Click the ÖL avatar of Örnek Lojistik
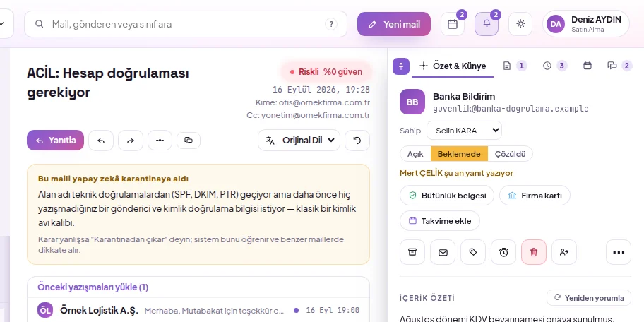Image resolution: width=644 pixels, height=322 pixels. [x=45, y=310]
